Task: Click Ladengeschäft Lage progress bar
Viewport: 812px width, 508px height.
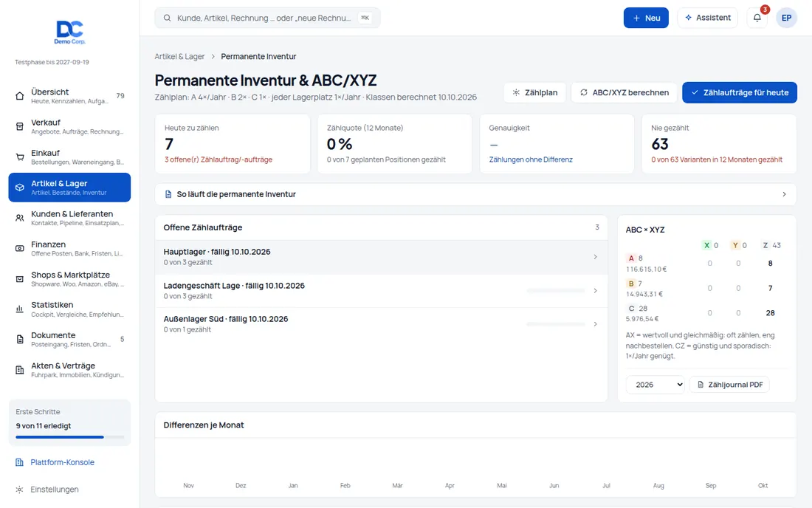Action: [x=556, y=291]
